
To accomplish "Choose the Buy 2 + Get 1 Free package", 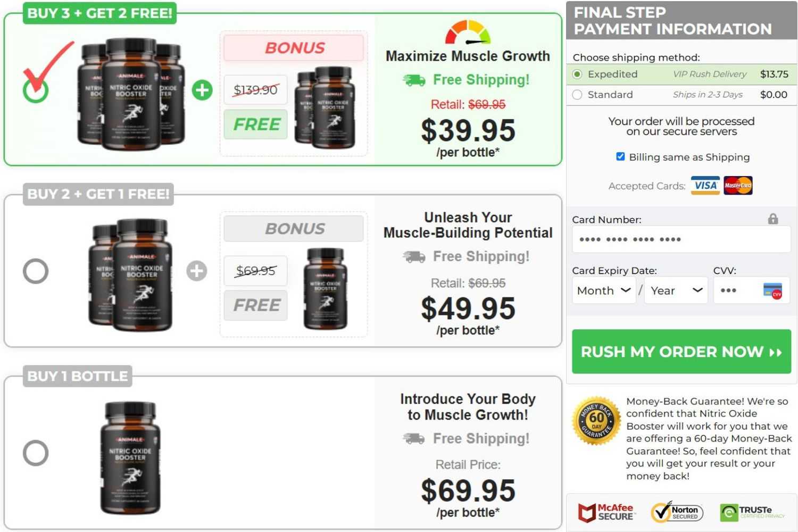I will tap(36, 271).
